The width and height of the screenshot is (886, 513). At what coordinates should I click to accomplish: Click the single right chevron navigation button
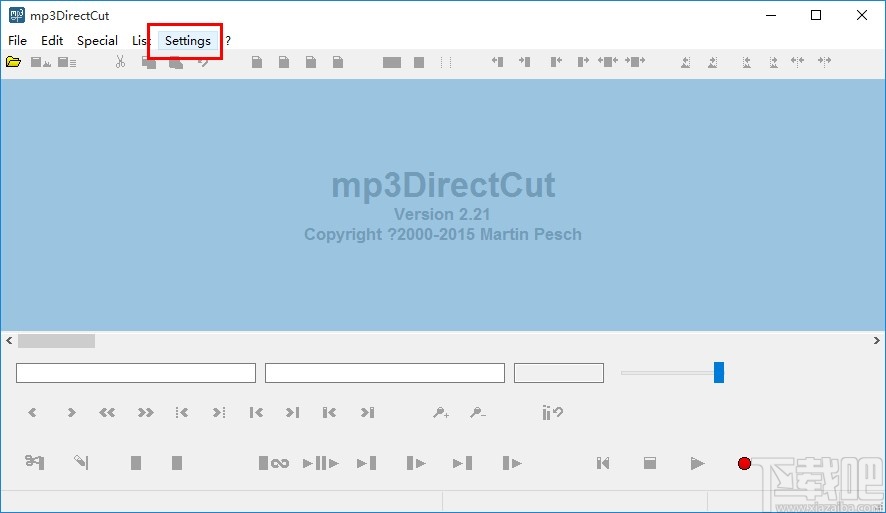tap(71, 412)
